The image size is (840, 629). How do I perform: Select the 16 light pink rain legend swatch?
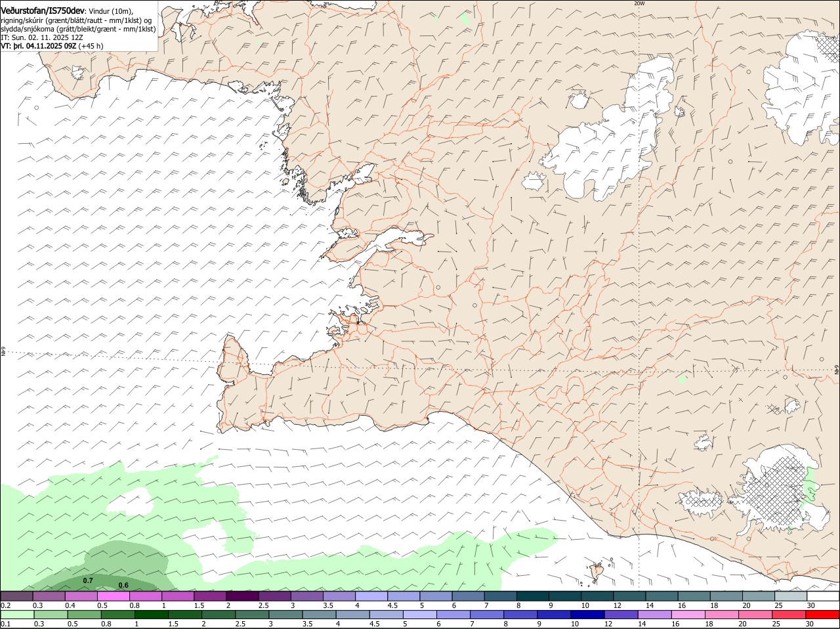coord(688,615)
